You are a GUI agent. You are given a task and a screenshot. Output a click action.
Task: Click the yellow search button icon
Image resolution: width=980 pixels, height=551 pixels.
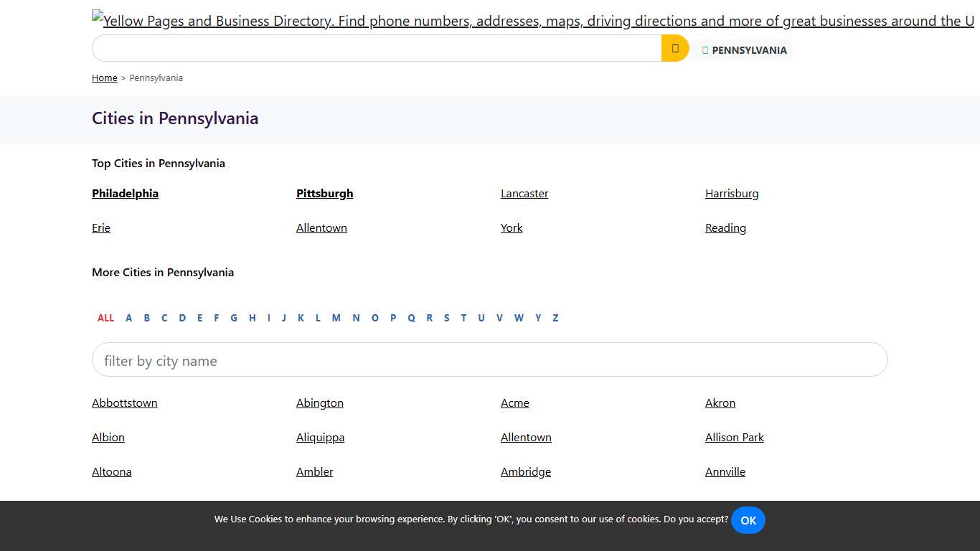pyautogui.click(x=674, y=48)
